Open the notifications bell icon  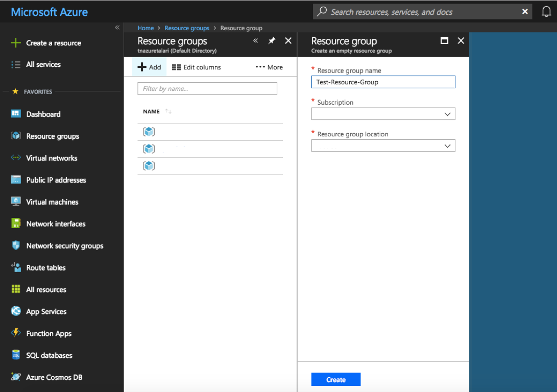pyautogui.click(x=546, y=12)
